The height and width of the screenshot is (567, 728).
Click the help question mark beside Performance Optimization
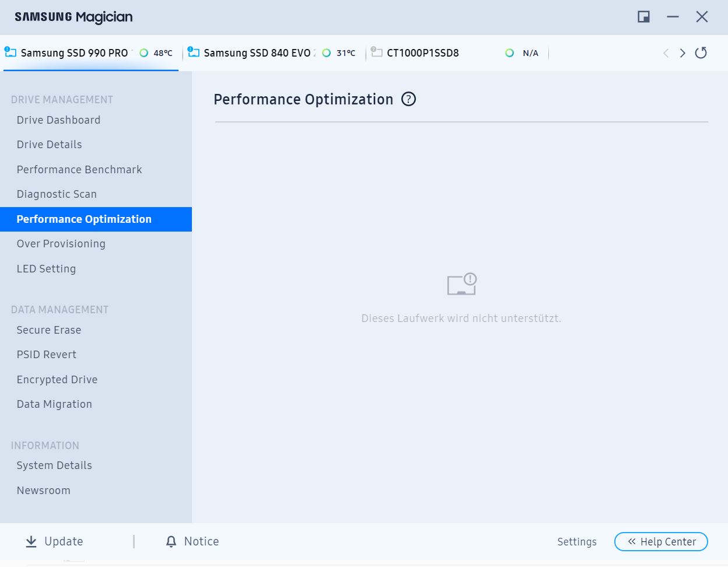[408, 99]
